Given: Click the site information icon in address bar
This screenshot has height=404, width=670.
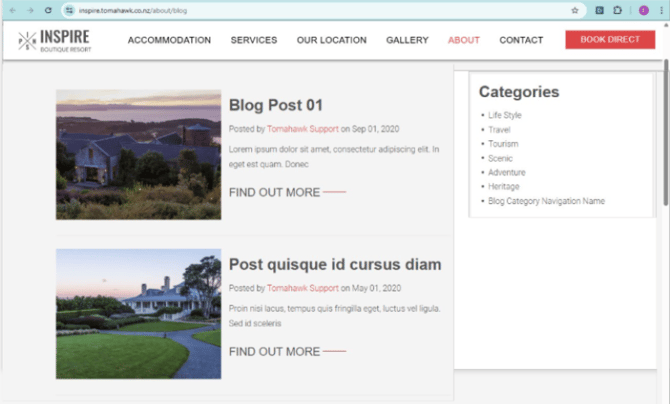Looking at the screenshot, I should [x=70, y=10].
